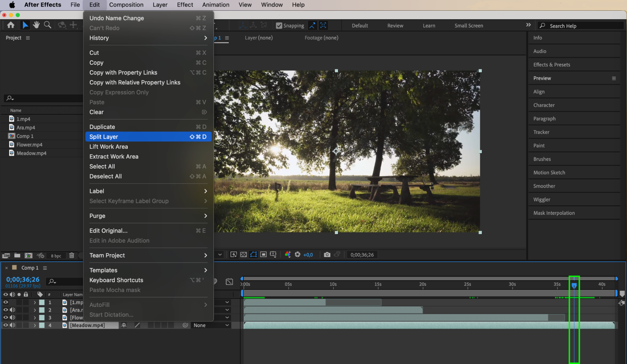The height and width of the screenshot is (364, 627).
Task: Create new folder in Project panel
Action: tap(17, 256)
